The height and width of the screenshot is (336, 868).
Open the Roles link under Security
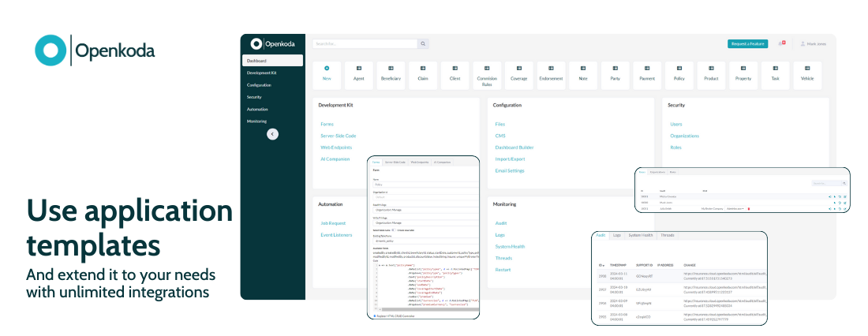point(675,147)
